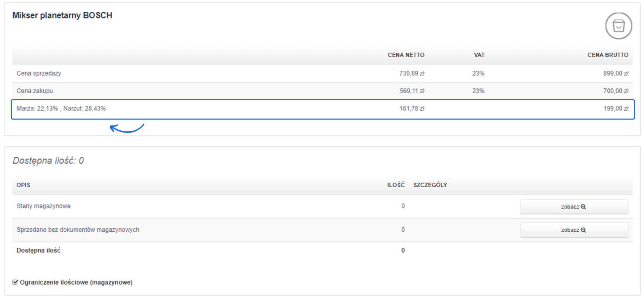Click the 700,00 zł gross purchase price
The image size is (644, 298).
(x=616, y=91)
